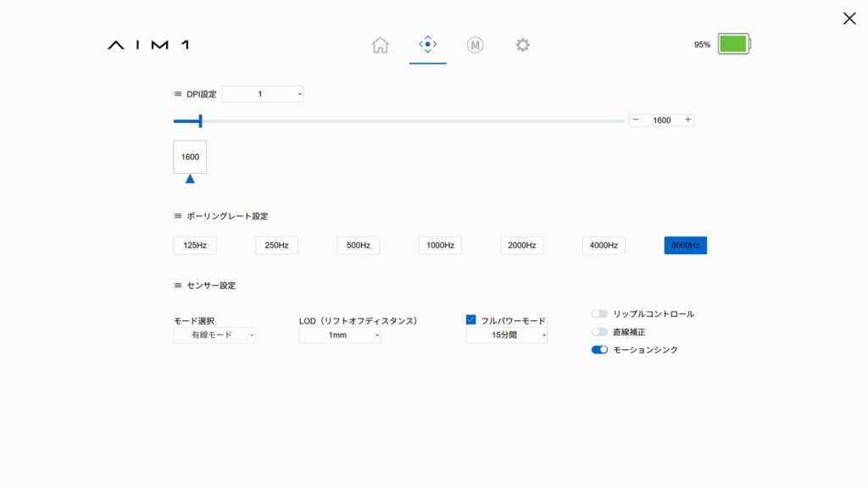Turn on the 直線補正 switch
This screenshot has width=868, height=488.
(x=599, y=332)
